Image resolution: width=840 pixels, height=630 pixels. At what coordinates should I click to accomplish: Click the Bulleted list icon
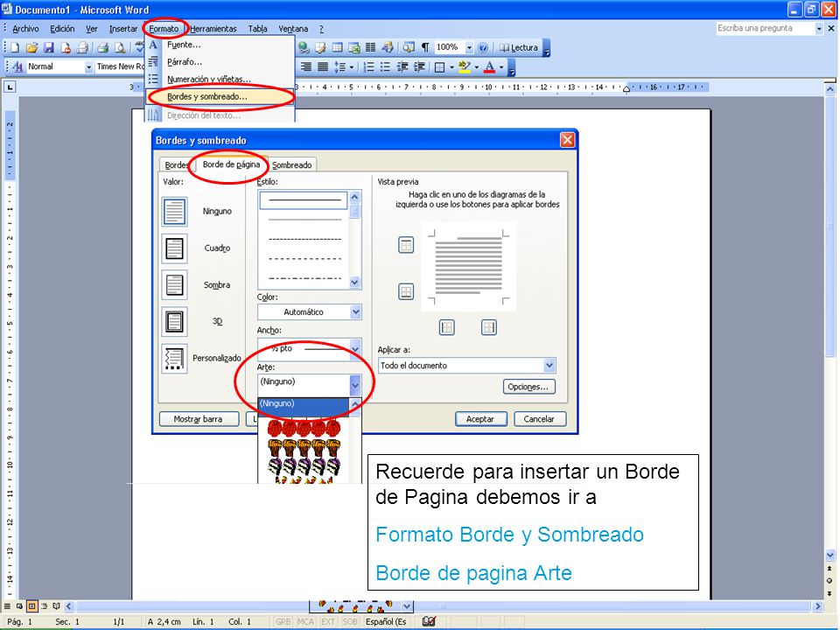coord(385,67)
